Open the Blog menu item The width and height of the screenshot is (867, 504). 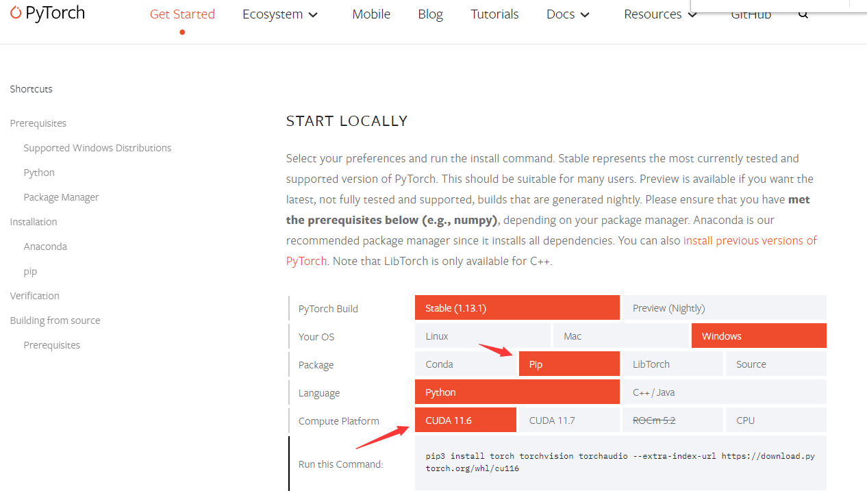[x=430, y=14]
